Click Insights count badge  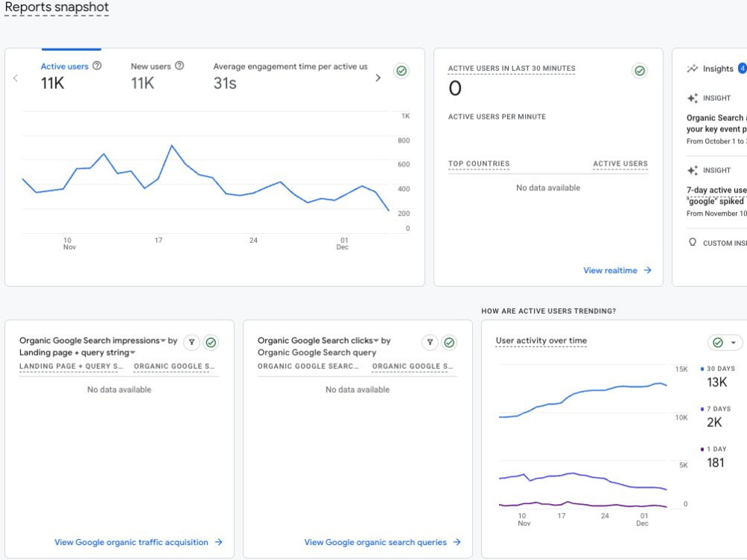(743, 68)
